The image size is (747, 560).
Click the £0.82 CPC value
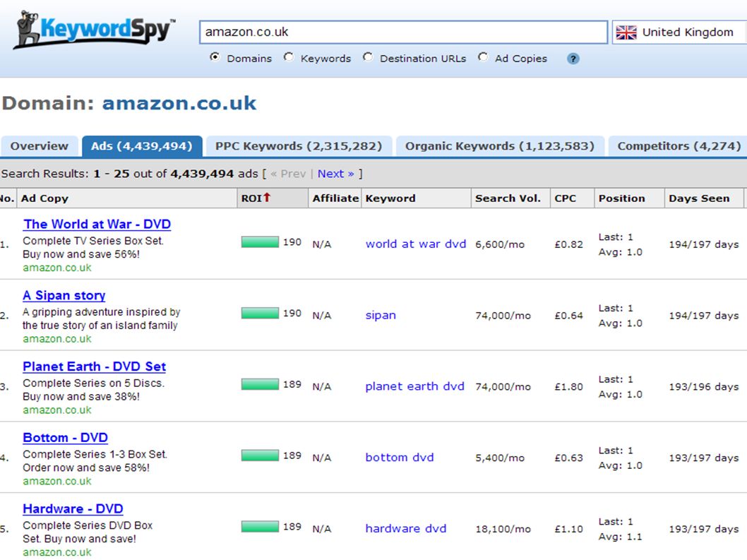coord(569,244)
